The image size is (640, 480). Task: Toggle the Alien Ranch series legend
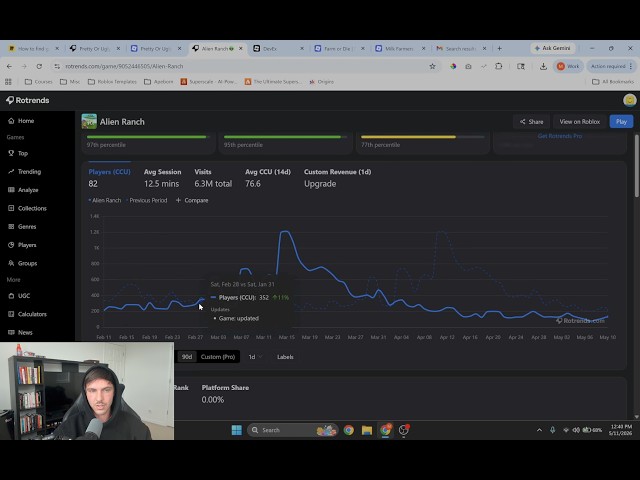105,200
